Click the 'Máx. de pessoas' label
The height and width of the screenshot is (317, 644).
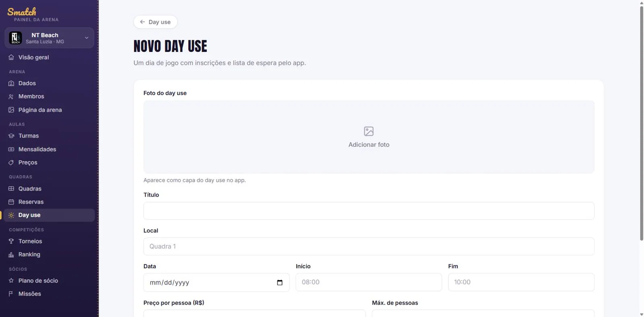pos(395,303)
